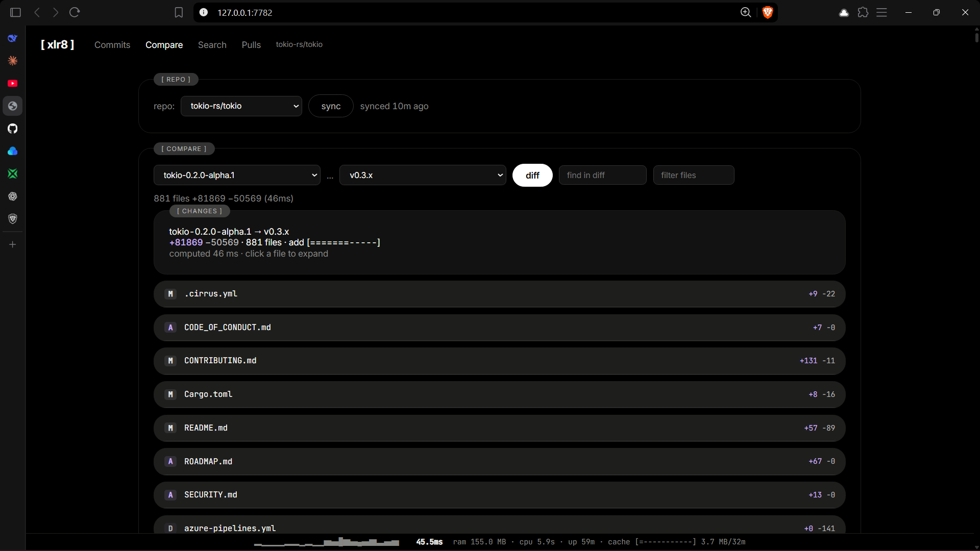
Task: Go to the Pulls tab
Action: click(251, 45)
